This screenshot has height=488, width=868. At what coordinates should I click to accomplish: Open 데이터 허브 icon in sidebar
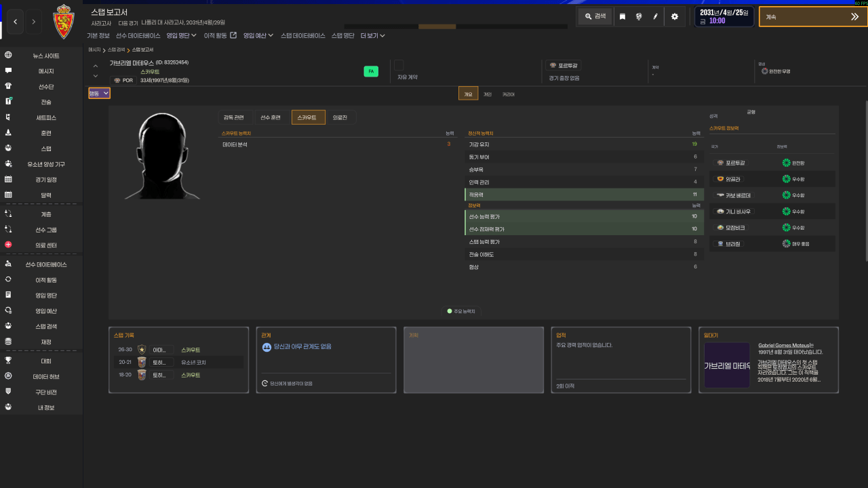8,376
